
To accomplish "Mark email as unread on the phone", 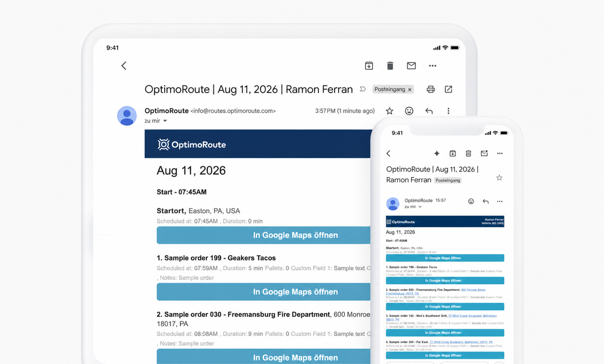I will coord(484,153).
